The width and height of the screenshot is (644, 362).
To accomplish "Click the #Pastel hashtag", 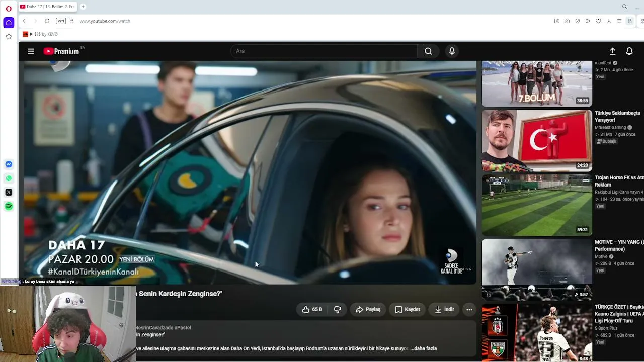I will 183,328.
